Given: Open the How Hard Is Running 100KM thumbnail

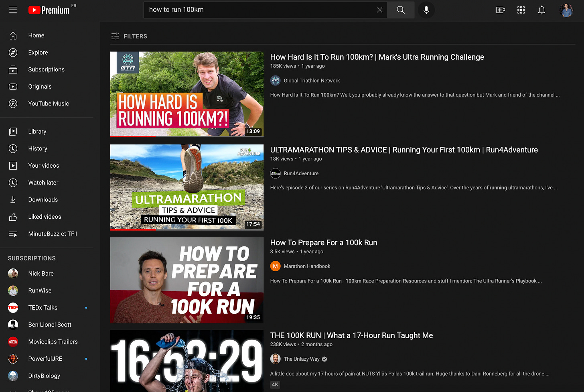Looking at the screenshot, I should pos(187,94).
